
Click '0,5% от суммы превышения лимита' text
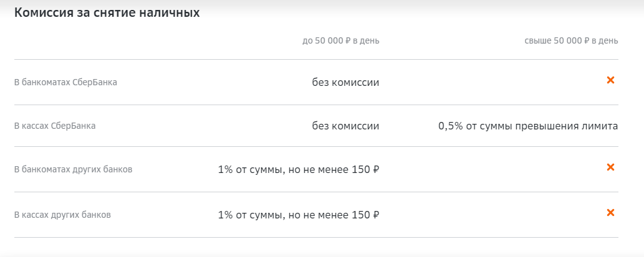pyautogui.click(x=528, y=126)
